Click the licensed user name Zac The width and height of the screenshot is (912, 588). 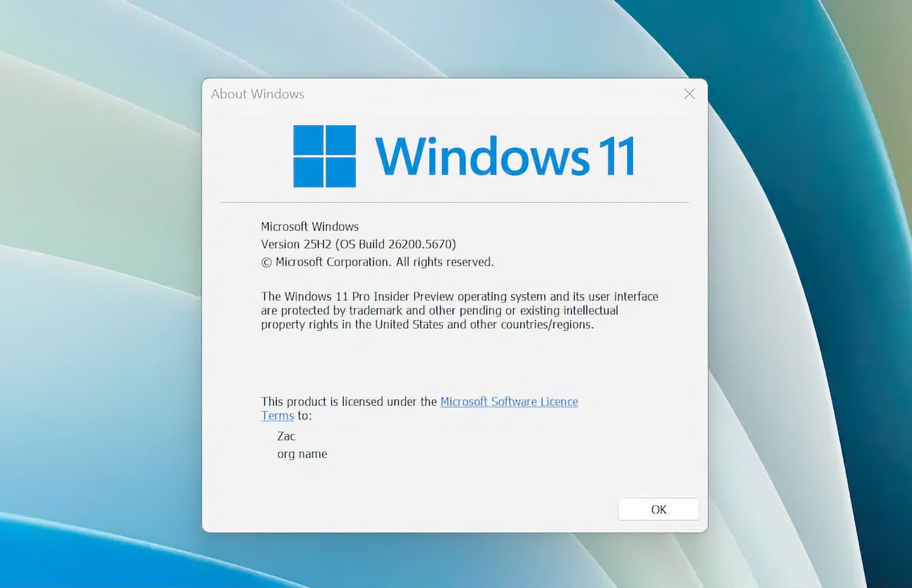(x=286, y=437)
